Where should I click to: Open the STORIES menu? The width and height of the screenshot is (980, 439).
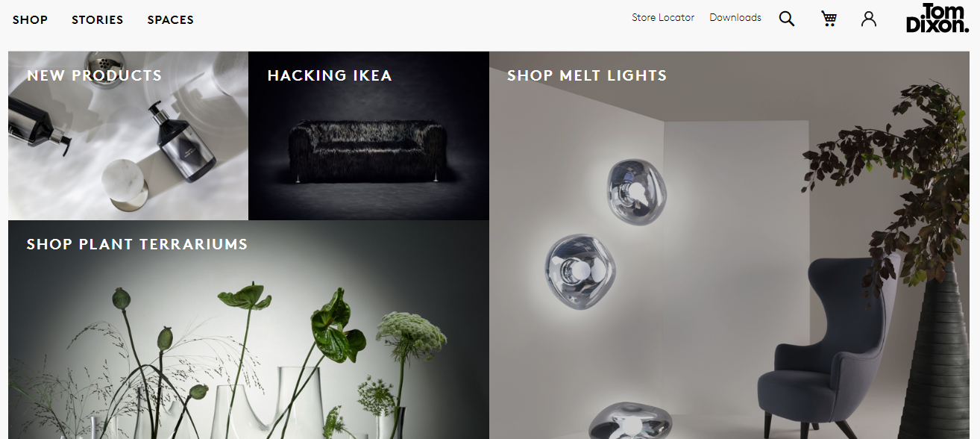[x=98, y=20]
